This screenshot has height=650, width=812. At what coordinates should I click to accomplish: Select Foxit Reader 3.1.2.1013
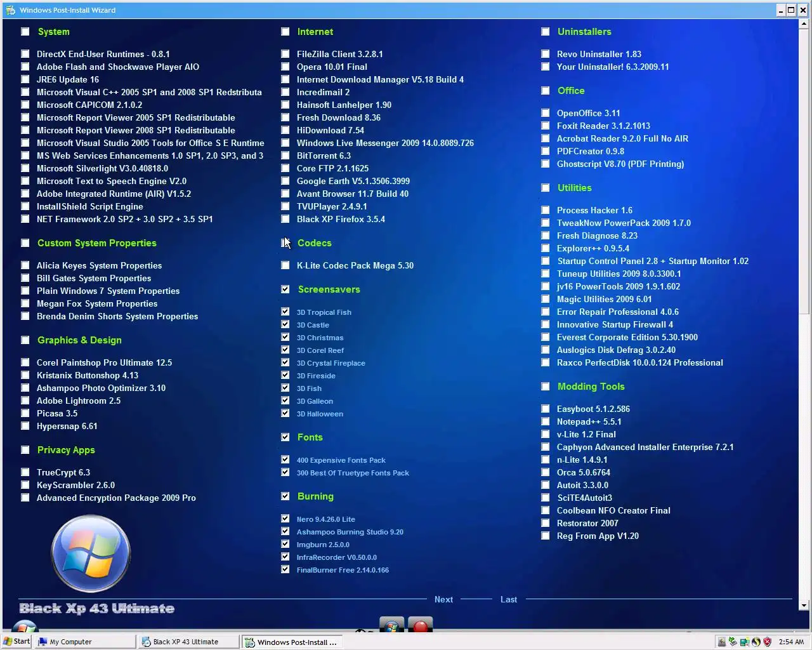coord(546,126)
